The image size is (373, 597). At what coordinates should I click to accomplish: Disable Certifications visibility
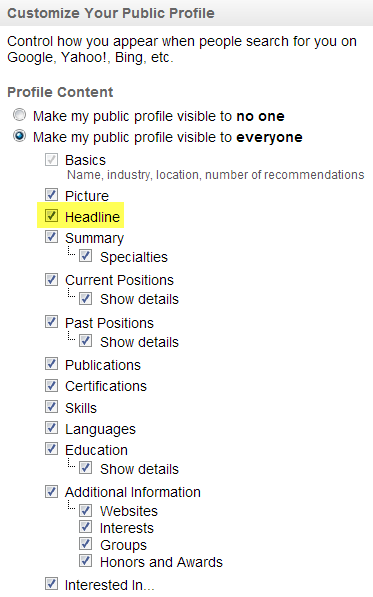[x=51, y=385]
